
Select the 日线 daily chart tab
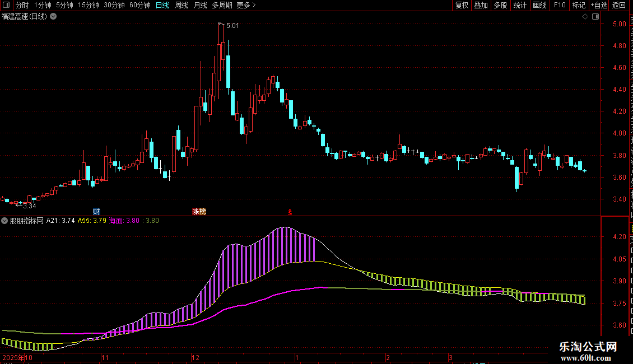(162, 5)
